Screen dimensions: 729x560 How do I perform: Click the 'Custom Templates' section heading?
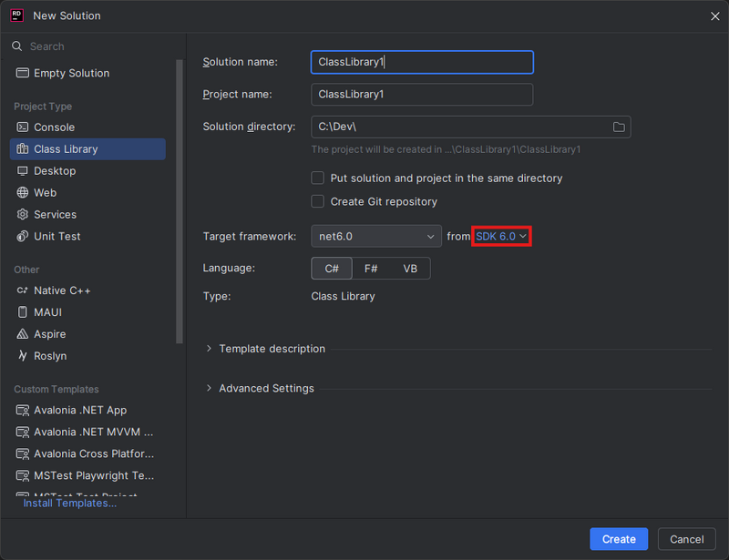tap(56, 389)
